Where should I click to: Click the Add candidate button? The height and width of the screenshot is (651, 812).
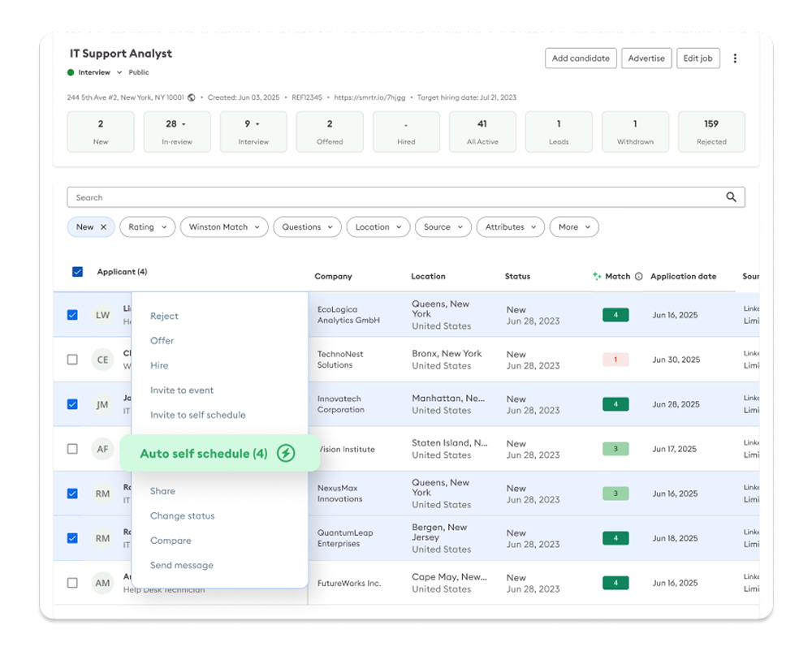coord(581,58)
